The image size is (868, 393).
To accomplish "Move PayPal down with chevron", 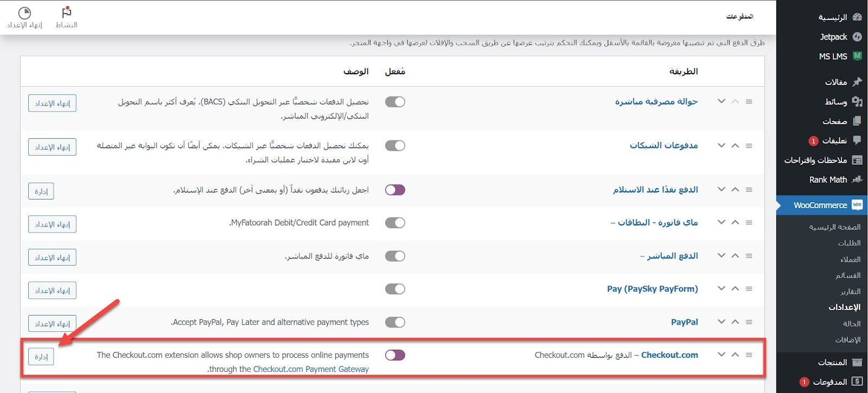I will tap(722, 322).
